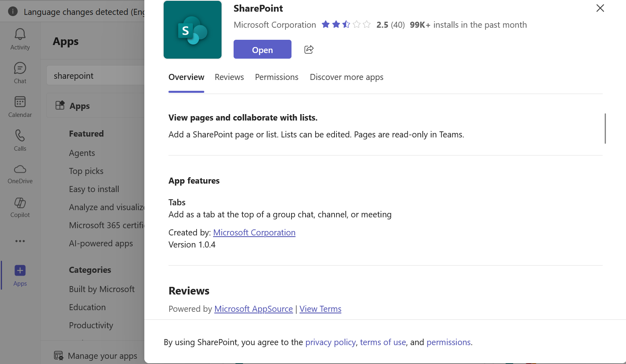Switch to the Overview tab

(x=186, y=77)
